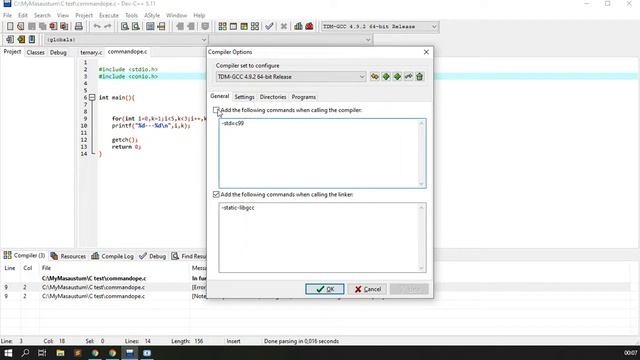Click compiler commands box scrollbar down arrow
Viewport: 640px width, 360px height.
[422, 184]
